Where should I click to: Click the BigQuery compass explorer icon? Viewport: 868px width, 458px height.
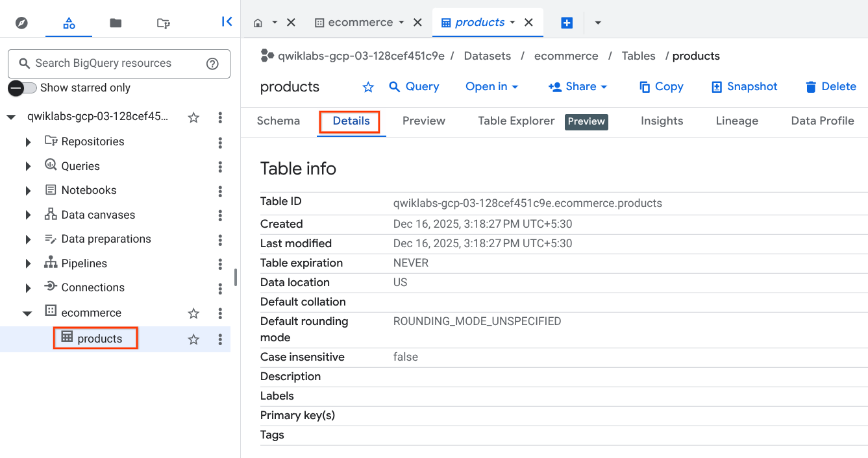point(21,21)
